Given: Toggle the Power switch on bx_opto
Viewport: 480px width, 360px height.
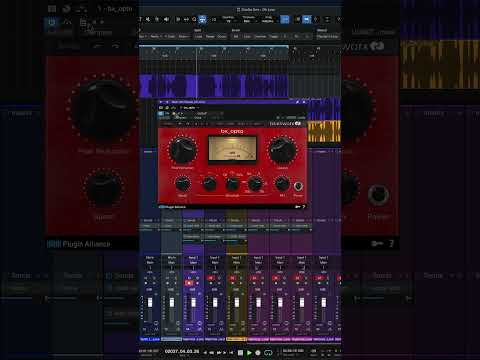Looking at the screenshot, I should click(298, 186).
